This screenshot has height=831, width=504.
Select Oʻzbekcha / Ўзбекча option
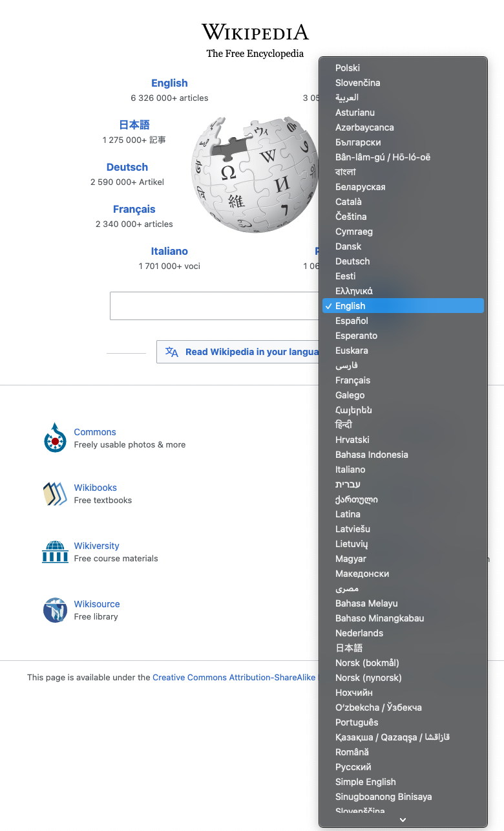[x=403, y=707]
